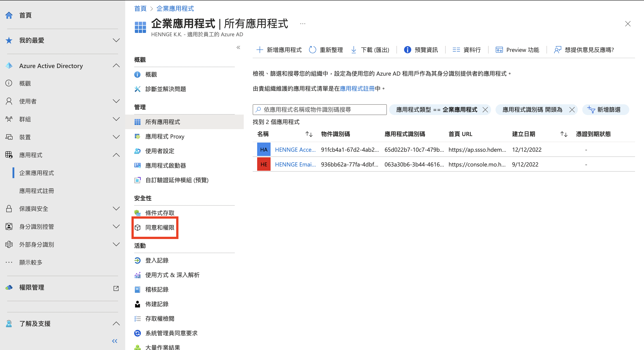Click 顯示較多 in sidebar
644x350 pixels.
coord(31,262)
